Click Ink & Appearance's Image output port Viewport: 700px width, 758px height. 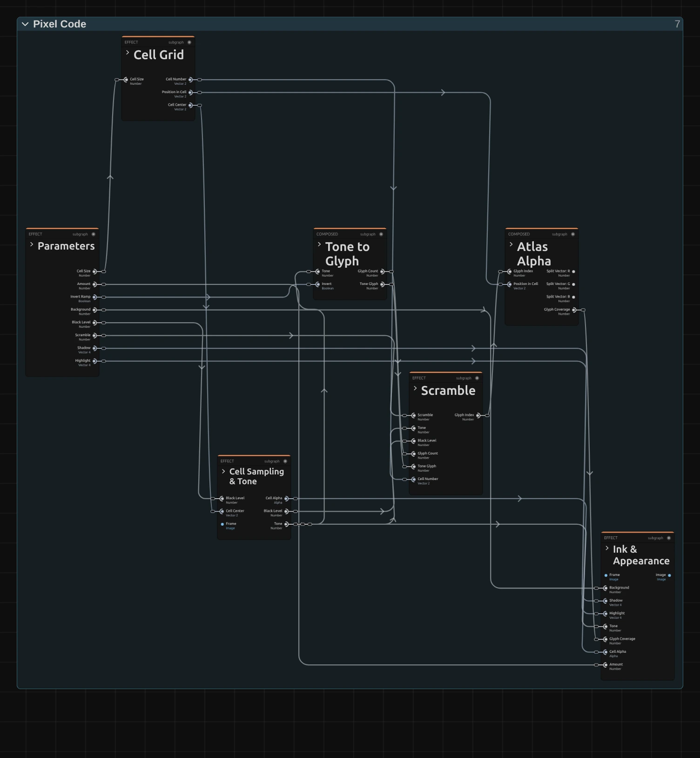(x=669, y=575)
